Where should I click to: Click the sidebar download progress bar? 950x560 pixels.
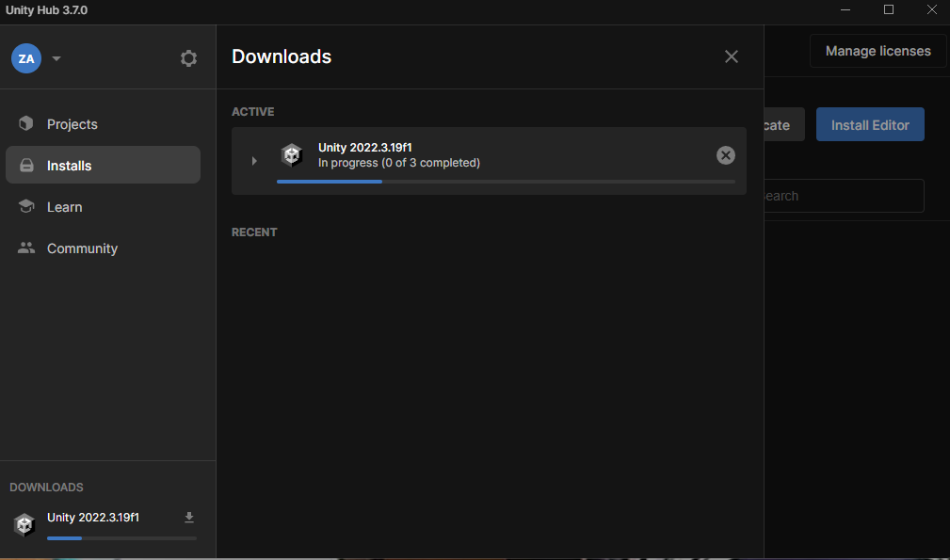point(121,538)
